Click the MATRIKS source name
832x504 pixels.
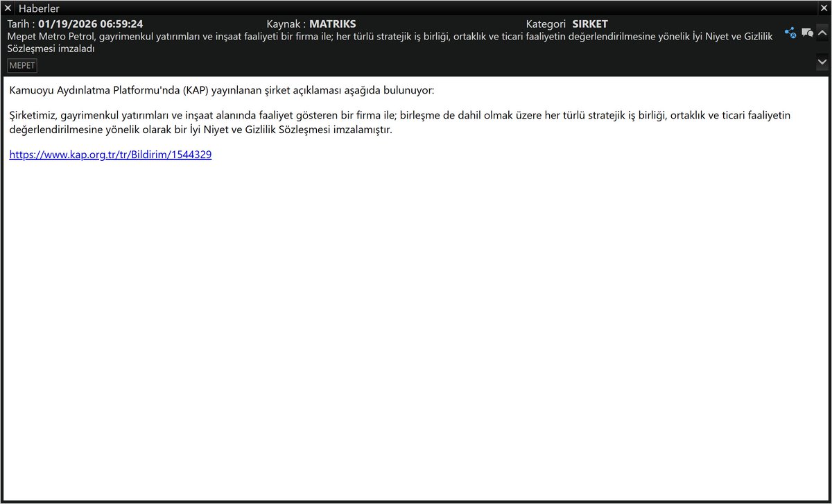point(332,24)
